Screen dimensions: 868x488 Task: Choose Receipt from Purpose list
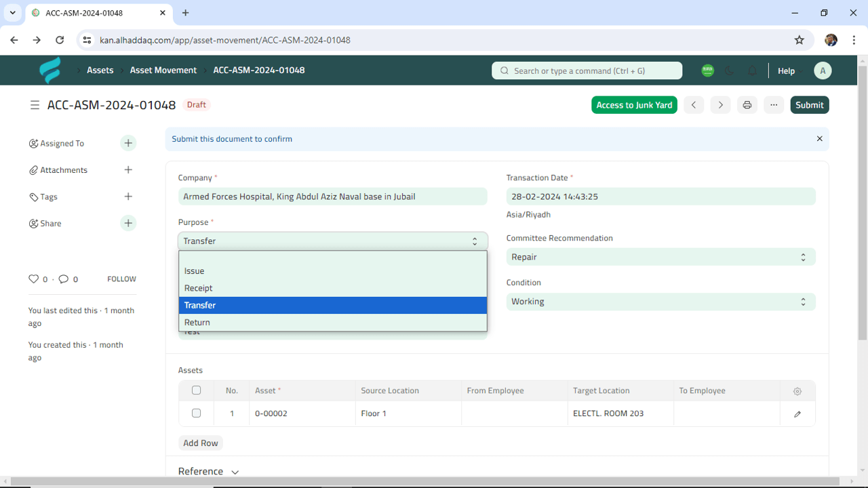pos(332,288)
